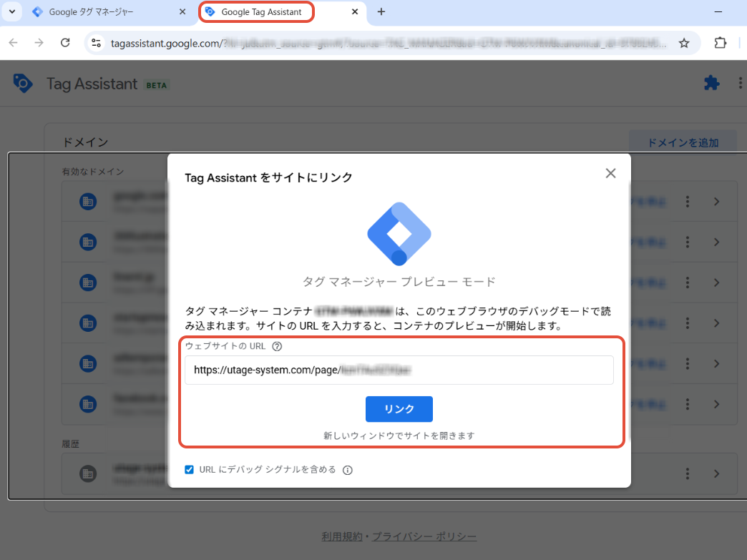Uncheck URL にデバッグ シグナルを含める checkbox

coord(190,470)
